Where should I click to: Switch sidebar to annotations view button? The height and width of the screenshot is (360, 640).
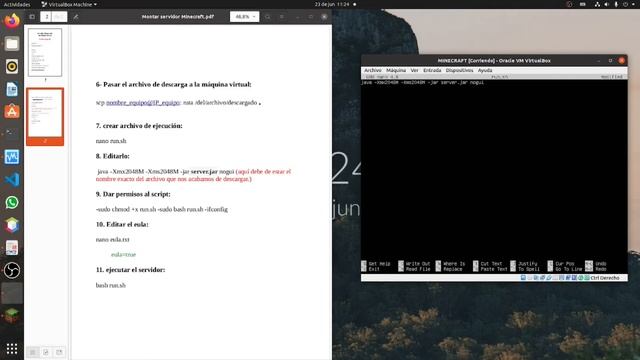(46, 352)
